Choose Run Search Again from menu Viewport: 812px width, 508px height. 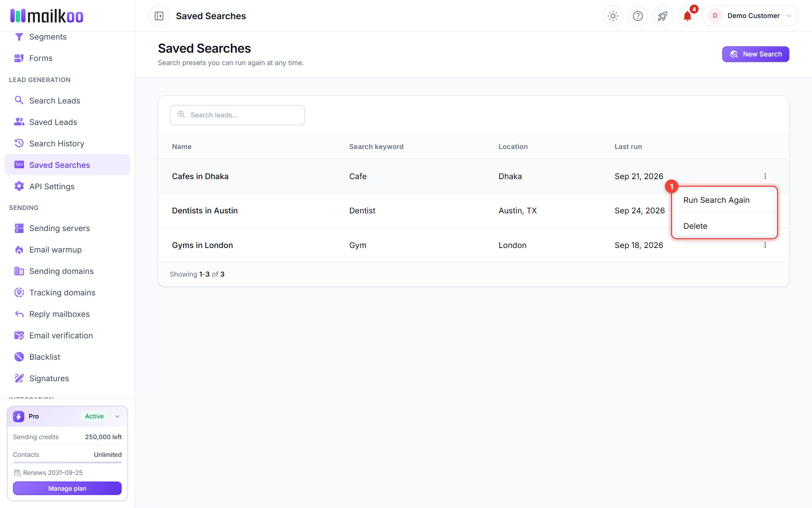724,200
